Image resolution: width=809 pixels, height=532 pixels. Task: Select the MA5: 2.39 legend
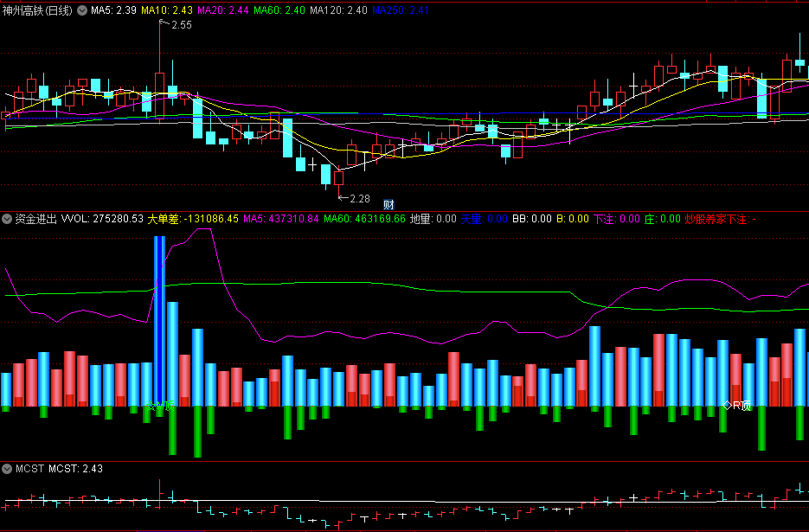[x=113, y=10]
